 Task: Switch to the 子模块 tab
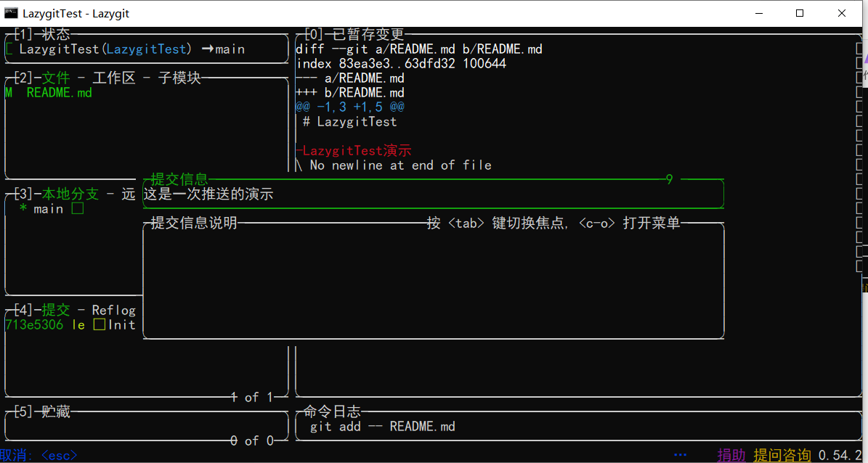[x=179, y=78]
